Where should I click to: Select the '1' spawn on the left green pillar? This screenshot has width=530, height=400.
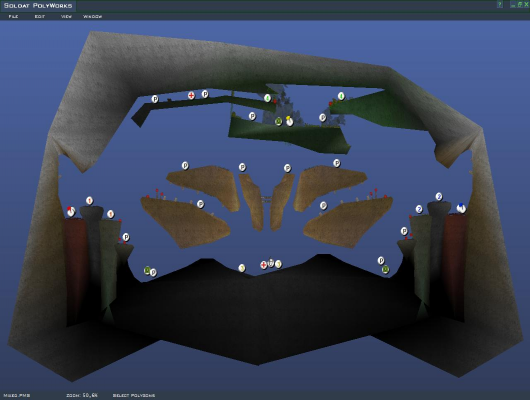point(111,214)
